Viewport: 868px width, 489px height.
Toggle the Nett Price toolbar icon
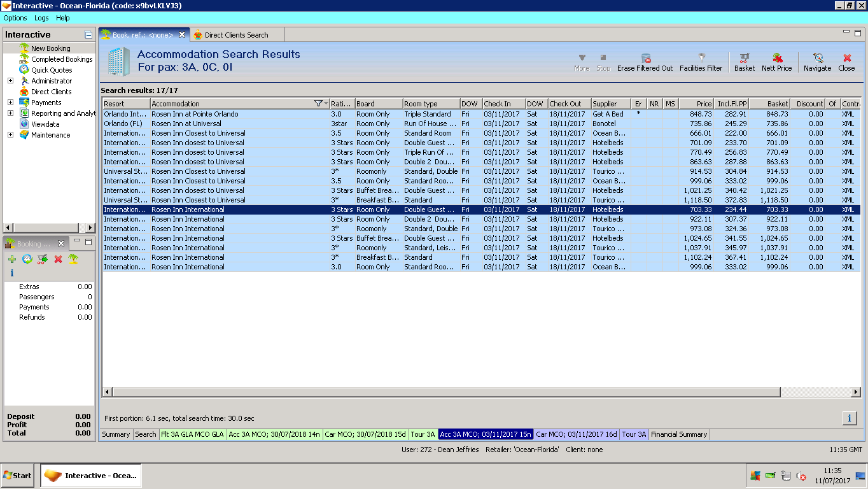(777, 58)
